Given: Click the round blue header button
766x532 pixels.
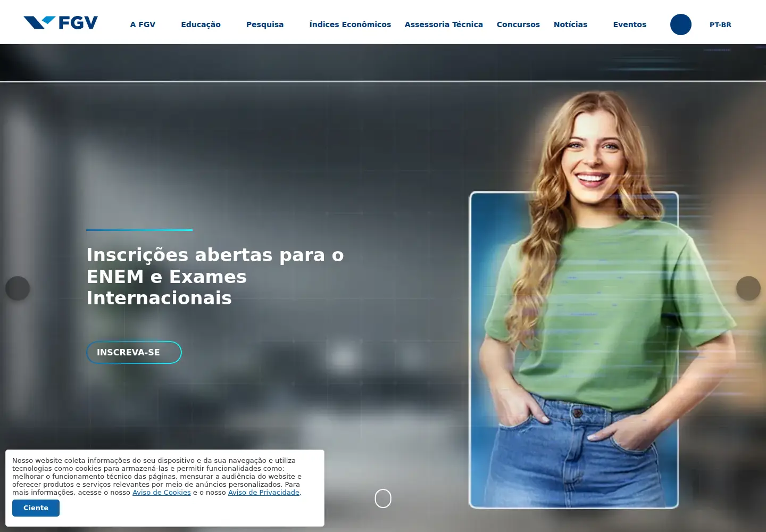Looking at the screenshot, I should pyautogui.click(x=681, y=24).
